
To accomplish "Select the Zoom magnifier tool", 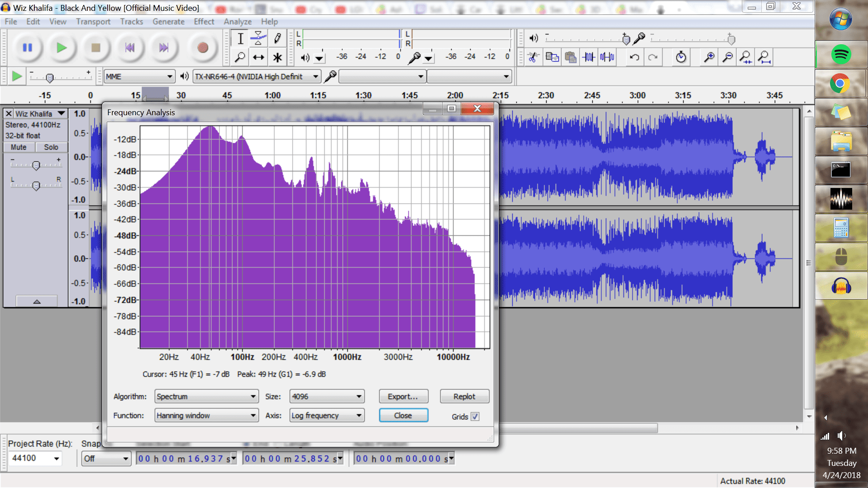I will click(241, 57).
